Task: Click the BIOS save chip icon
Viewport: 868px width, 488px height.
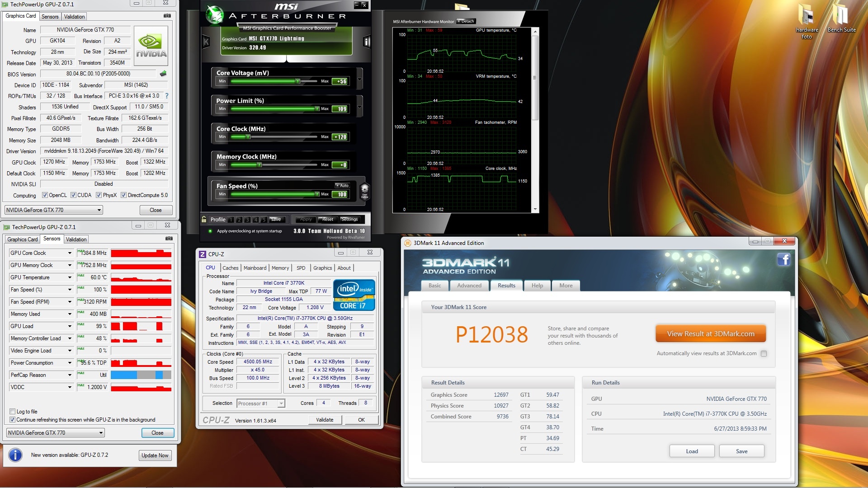Action: click(163, 74)
